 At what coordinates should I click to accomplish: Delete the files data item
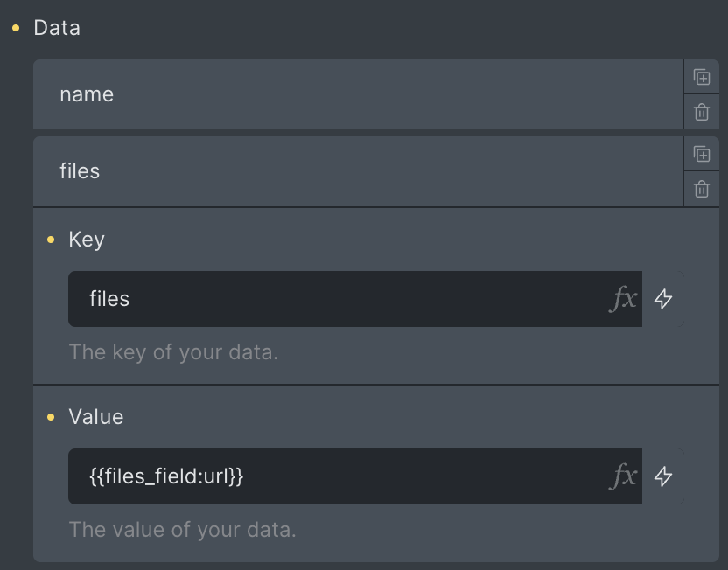tap(702, 189)
